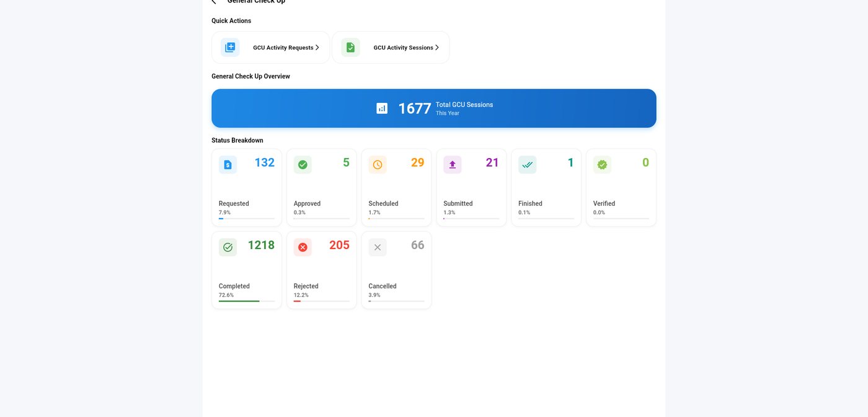This screenshot has height=417, width=868.
Task: Open the Total GCU Sessions banner
Action: (434, 108)
